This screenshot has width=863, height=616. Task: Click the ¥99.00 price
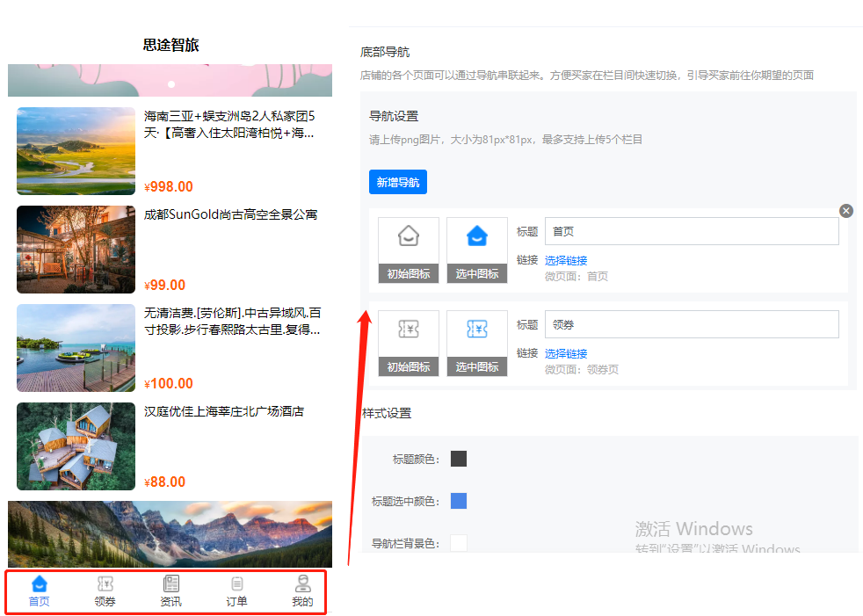[x=164, y=286]
